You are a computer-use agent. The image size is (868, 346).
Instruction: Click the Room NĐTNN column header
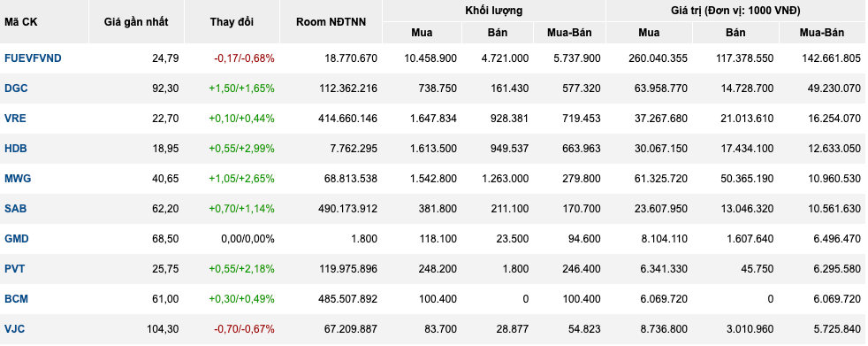331,22
